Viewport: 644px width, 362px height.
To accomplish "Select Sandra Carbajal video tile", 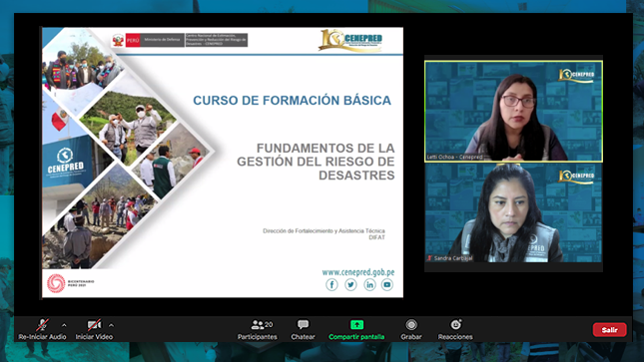I will click(x=513, y=212).
